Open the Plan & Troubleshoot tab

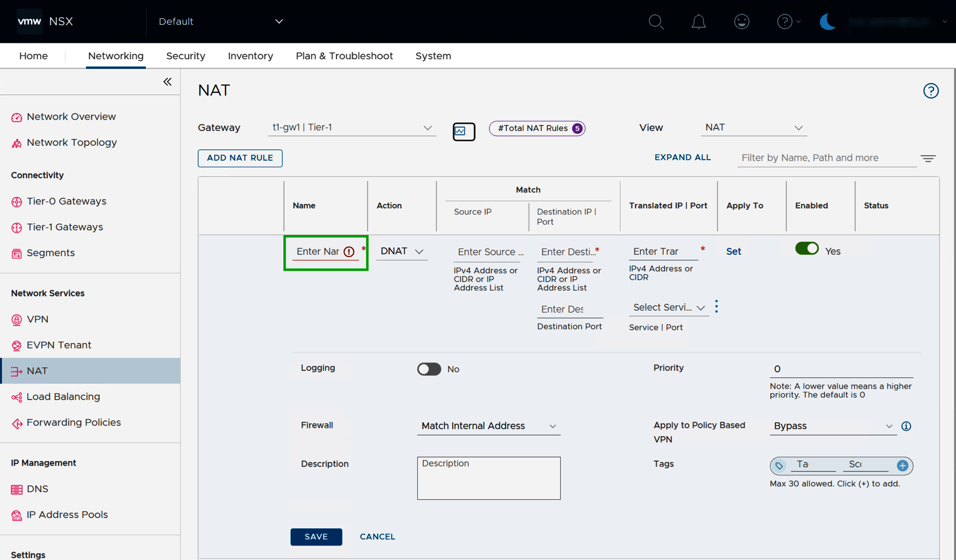344,56
